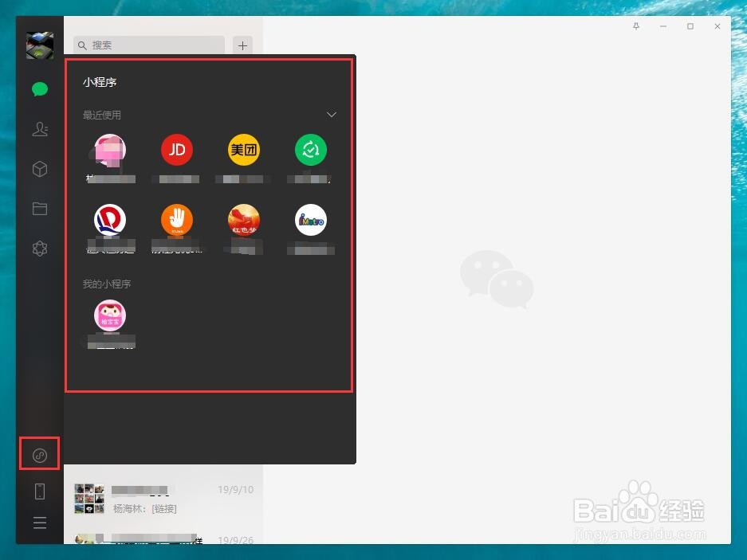
Task: Click the 我的小程序 section label
Action: [x=107, y=284]
